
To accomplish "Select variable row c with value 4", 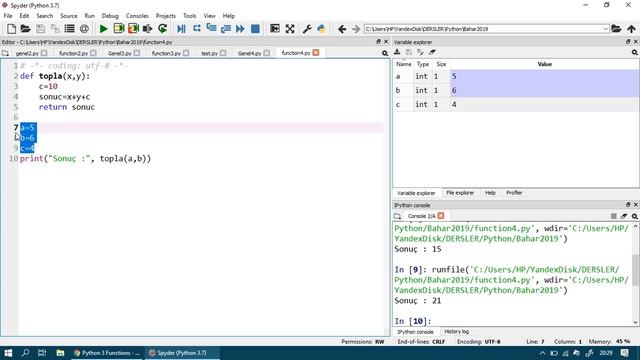I will pyautogui.click(x=516, y=104).
